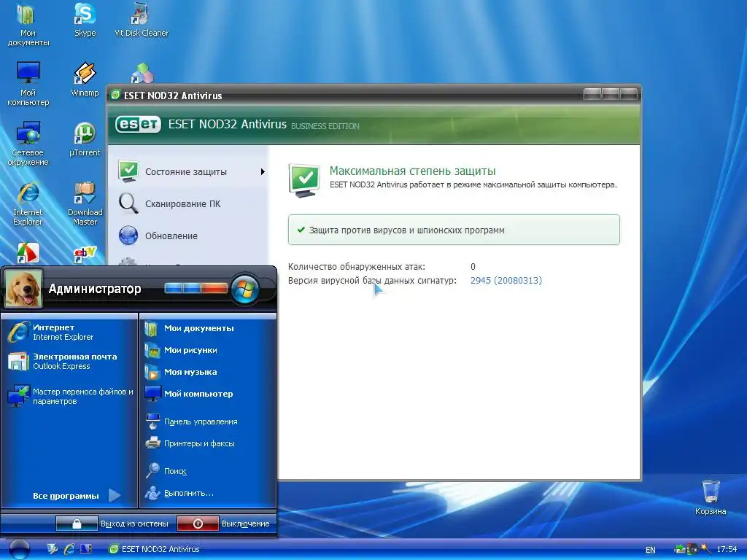This screenshot has width=747, height=560.
Task: Click the Администратор user picture
Action: [23, 289]
